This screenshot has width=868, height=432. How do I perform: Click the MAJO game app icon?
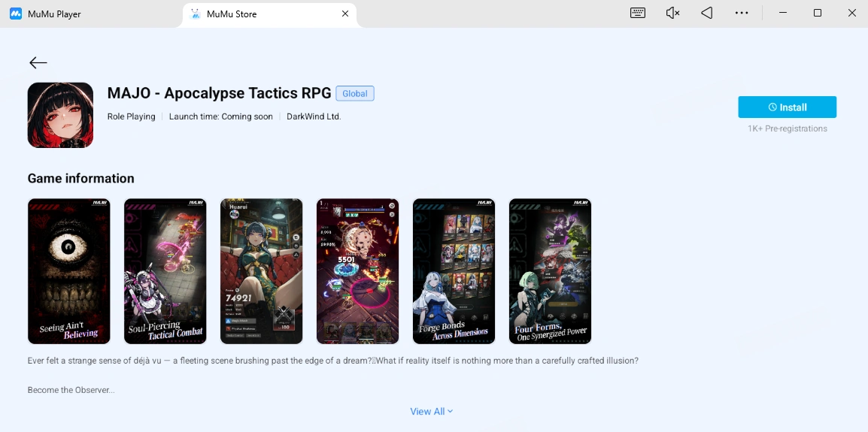click(60, 115)
